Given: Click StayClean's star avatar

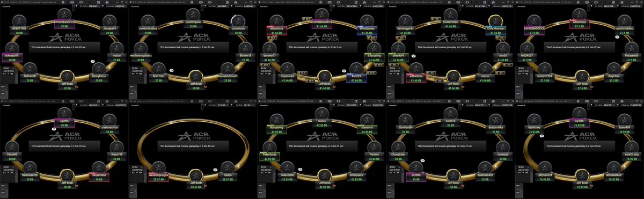Looking at the screenshot, I should [614, 68].
